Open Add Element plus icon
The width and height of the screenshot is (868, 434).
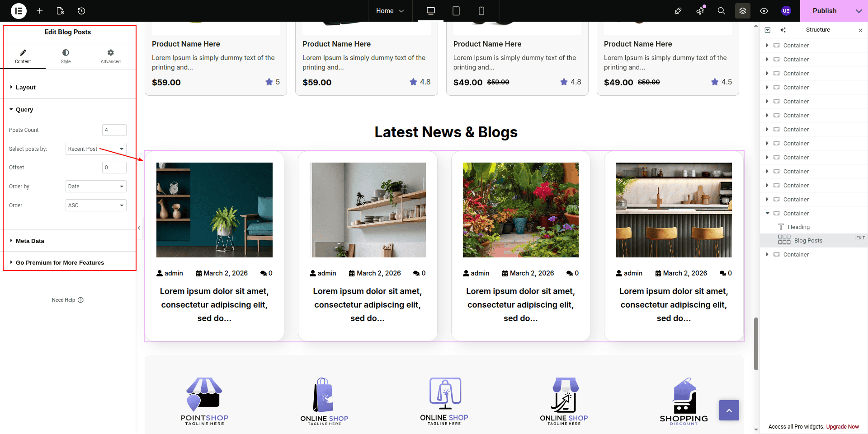(40, 11)
